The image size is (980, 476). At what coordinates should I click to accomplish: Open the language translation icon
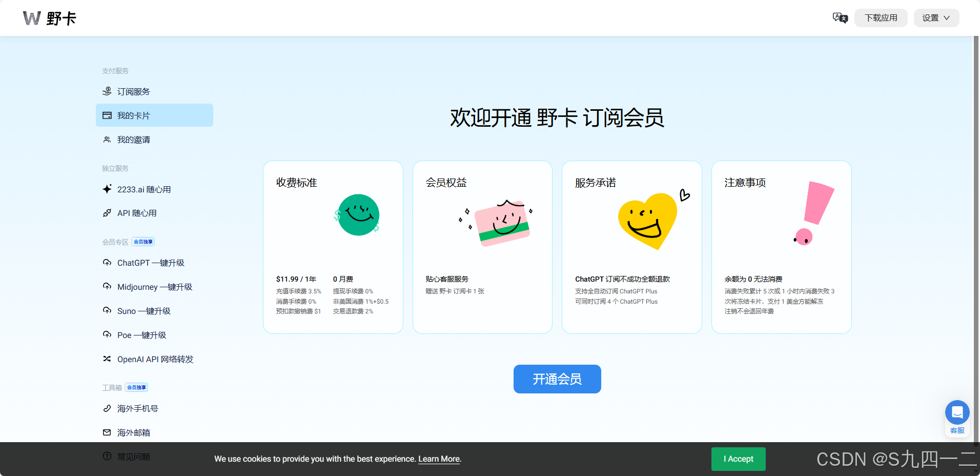click(x=840, y=18)
